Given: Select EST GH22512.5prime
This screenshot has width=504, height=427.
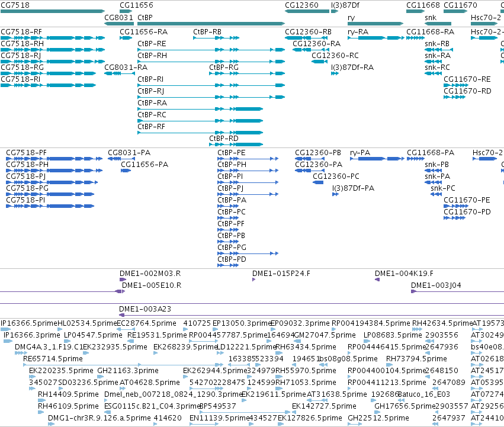Looking at the screenshot, I should click(x=355, y=424).
